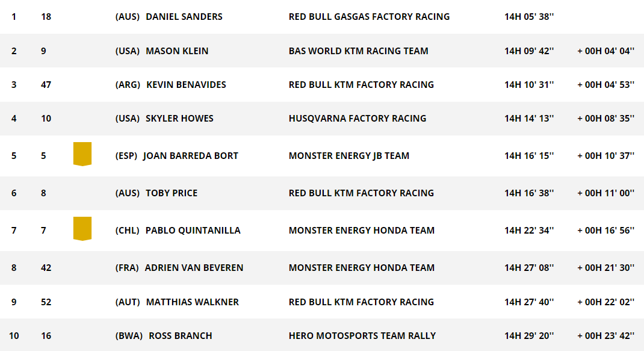Click the yellow badge beside Pablo Quintanilla
The image size is (644, 351).
(82, 229)
